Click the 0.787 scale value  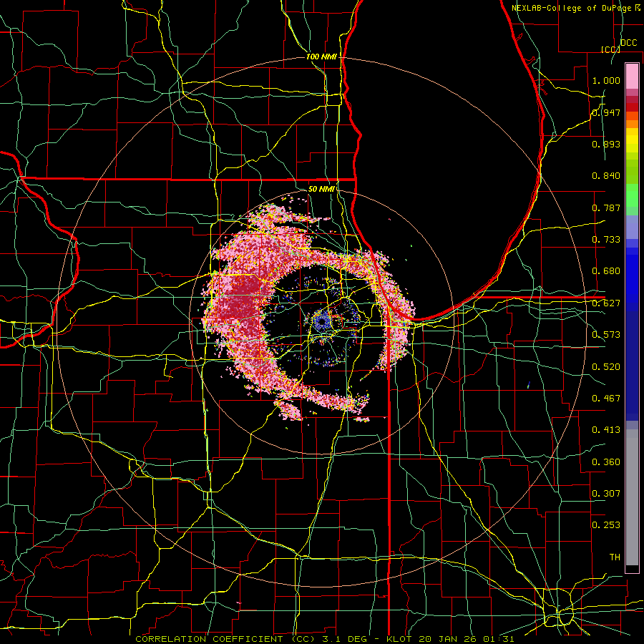(606, 208)
